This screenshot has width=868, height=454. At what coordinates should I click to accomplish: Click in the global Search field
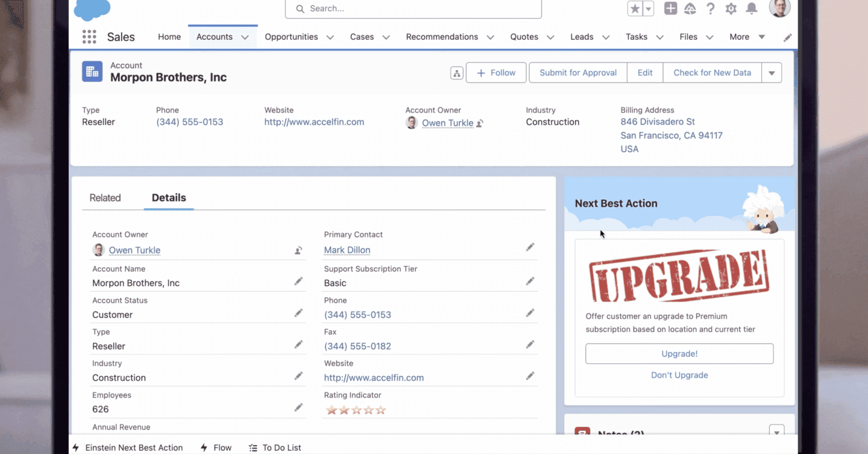click(x=414, y=8)
